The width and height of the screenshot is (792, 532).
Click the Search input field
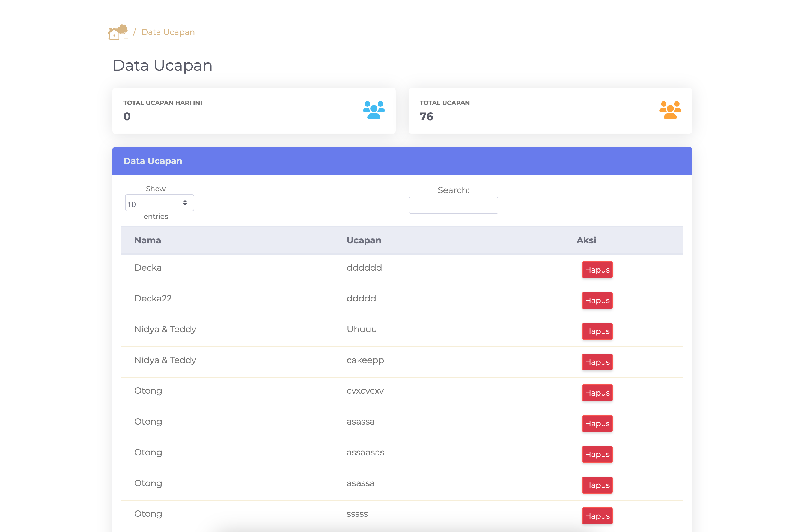453,205
